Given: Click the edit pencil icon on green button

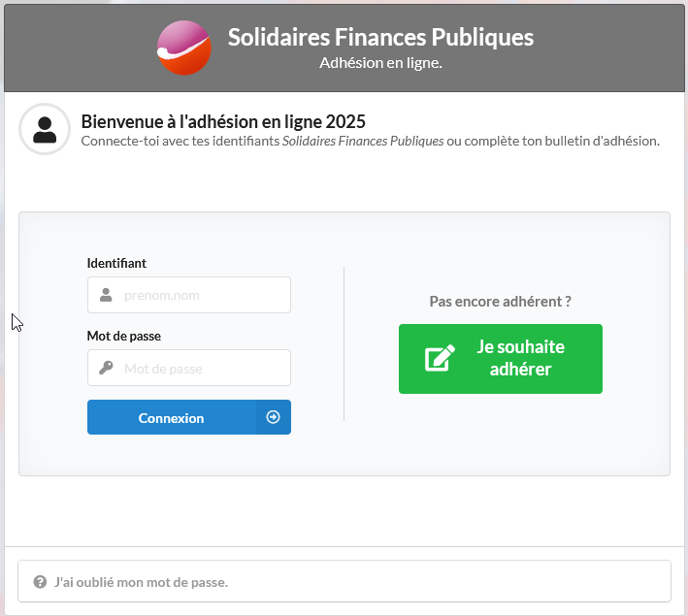Looking at the screenshot, I should (x=440, y=358).
